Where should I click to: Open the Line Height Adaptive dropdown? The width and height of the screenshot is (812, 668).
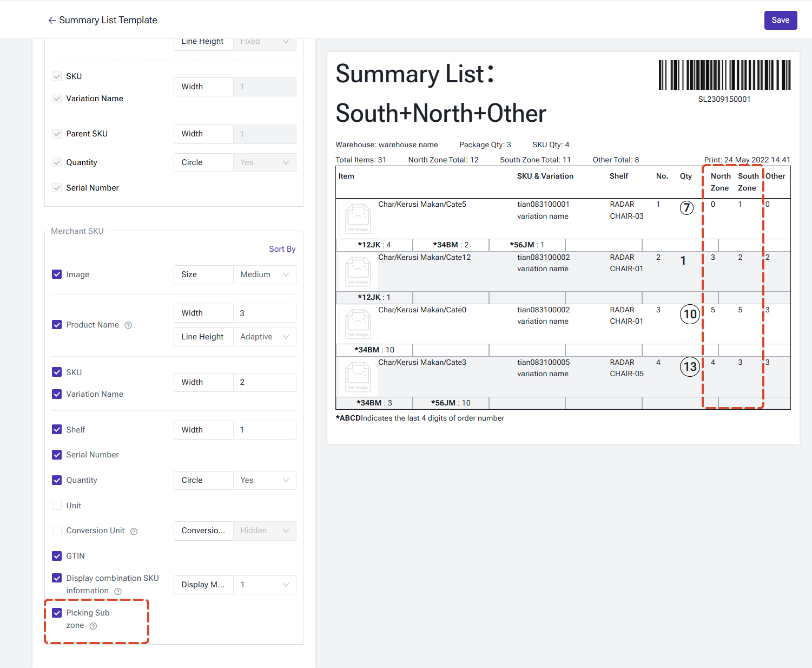[265, 337]
